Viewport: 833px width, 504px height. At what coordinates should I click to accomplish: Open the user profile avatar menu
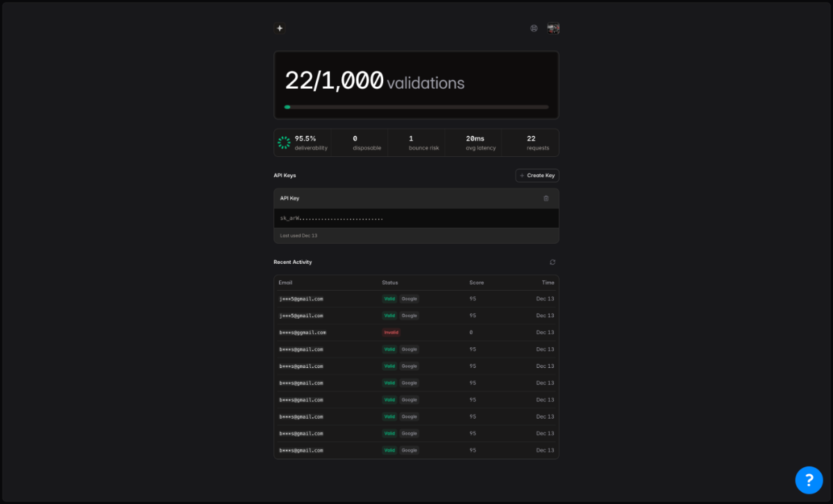click(553, 28)
